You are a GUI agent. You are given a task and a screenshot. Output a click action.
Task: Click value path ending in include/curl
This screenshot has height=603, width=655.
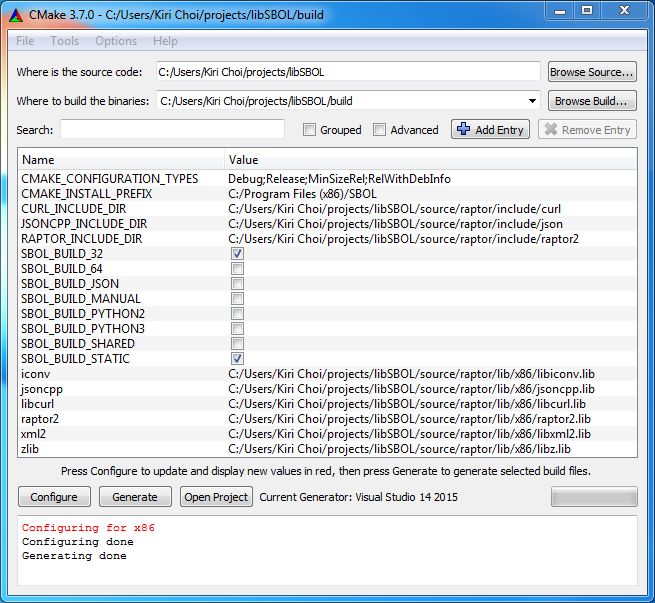[x=394, y=209]
